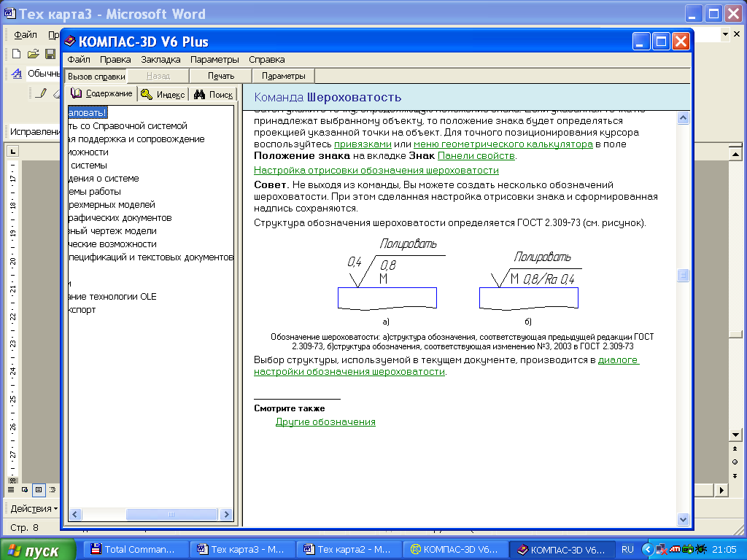Click Word's New document icon
The image size is (747, 560).
(x=16, y=54)
